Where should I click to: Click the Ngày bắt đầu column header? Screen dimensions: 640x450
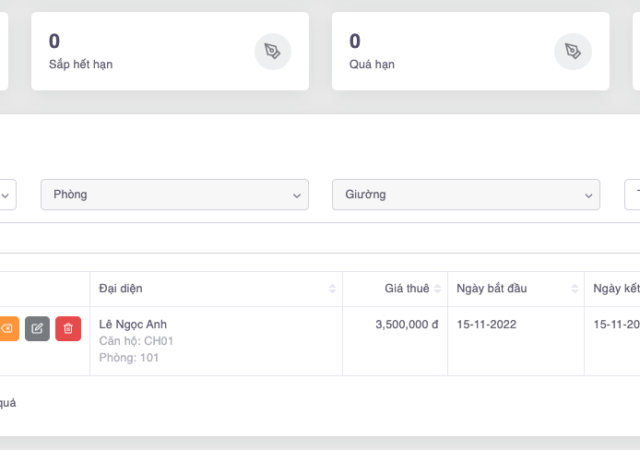tap(491, 289)
